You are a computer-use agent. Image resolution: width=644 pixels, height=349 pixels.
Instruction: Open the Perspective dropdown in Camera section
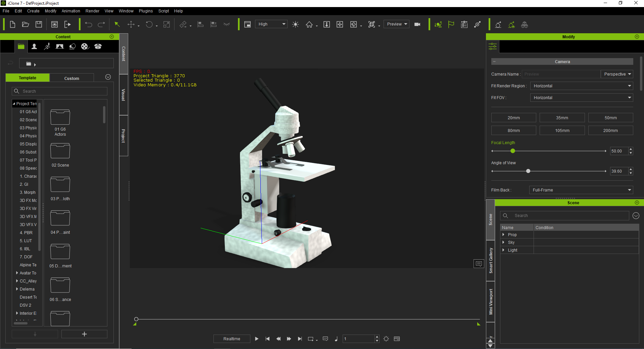pyautogui.click(x=617, y=74)
